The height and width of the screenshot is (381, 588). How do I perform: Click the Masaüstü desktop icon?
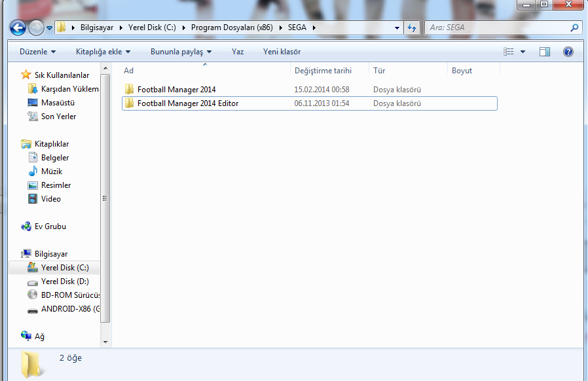(33, 102)
